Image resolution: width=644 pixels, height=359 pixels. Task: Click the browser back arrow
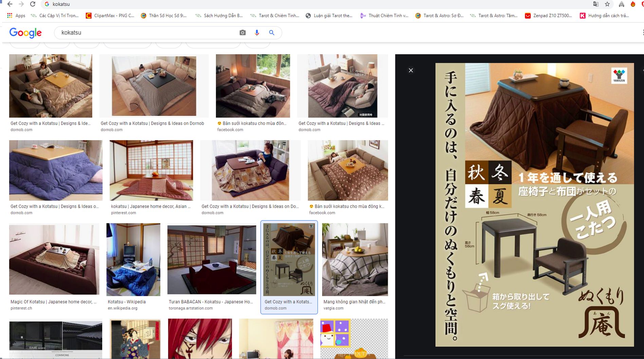pyautogui.click(x=10, y=4)
